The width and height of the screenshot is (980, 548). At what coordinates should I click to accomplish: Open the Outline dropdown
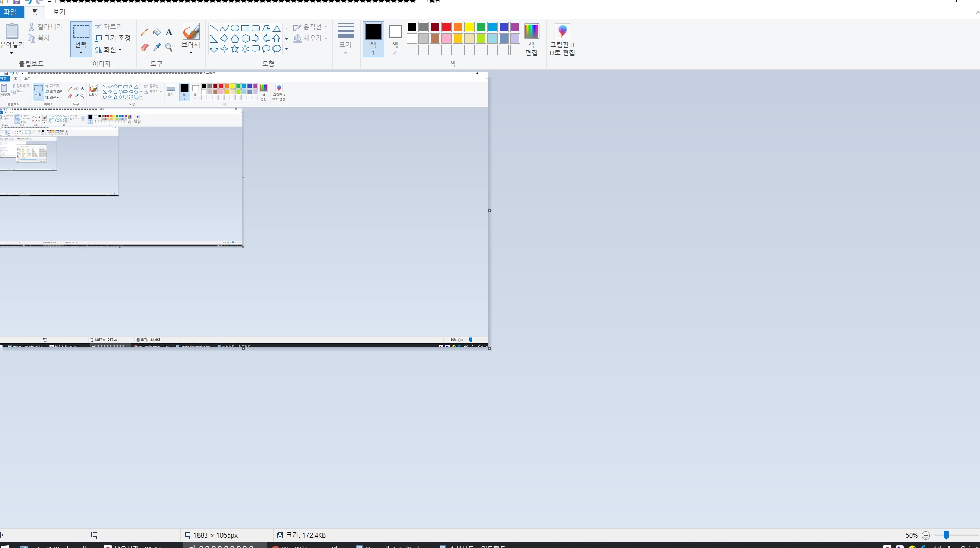coord(311,27)
